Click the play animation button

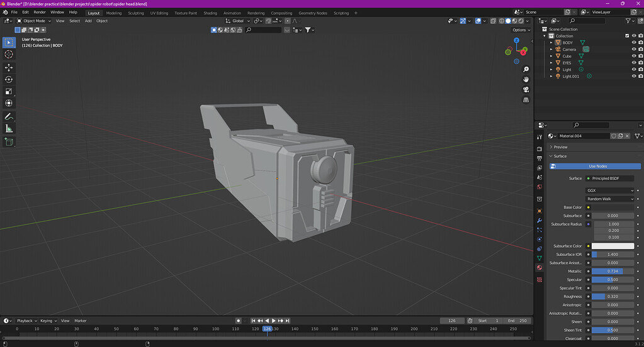click(x=273, y=321)
